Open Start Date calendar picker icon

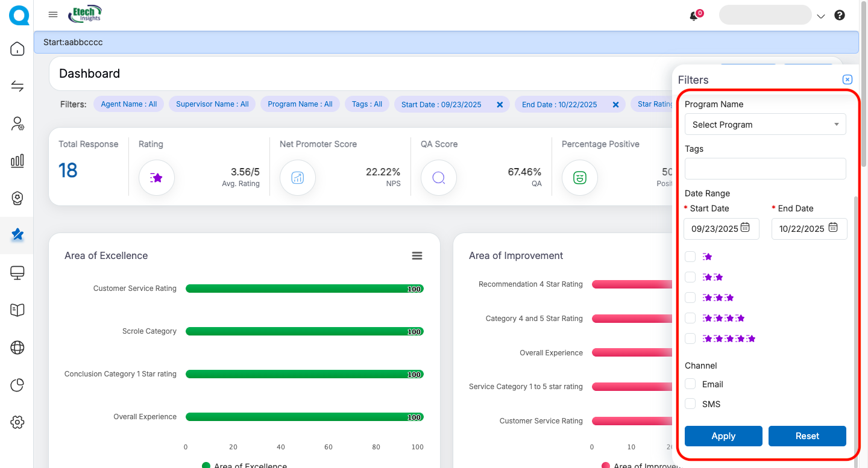(x=745, y=228)
